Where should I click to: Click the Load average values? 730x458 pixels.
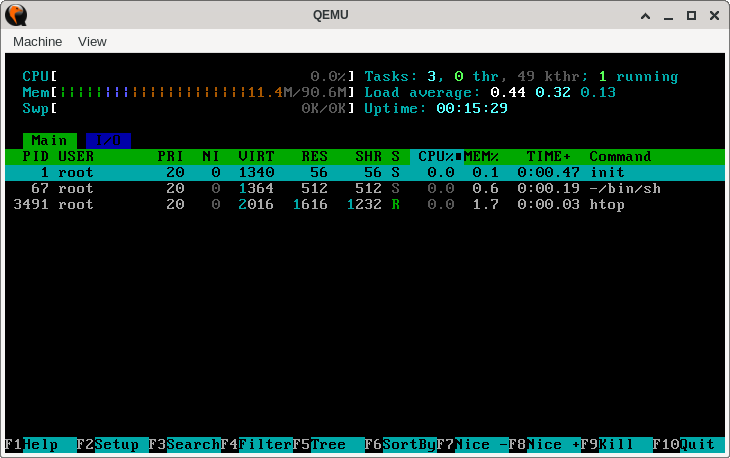[x=553, y=92]
